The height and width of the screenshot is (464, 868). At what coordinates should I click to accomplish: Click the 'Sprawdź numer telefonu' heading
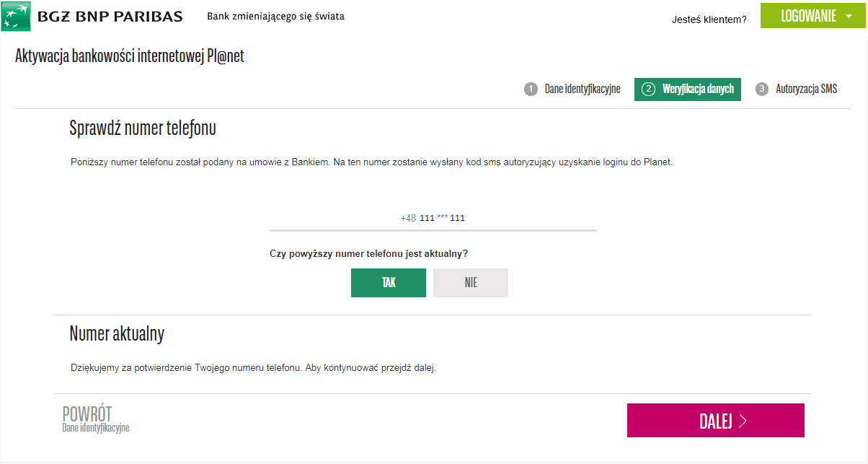click(143, 128)
